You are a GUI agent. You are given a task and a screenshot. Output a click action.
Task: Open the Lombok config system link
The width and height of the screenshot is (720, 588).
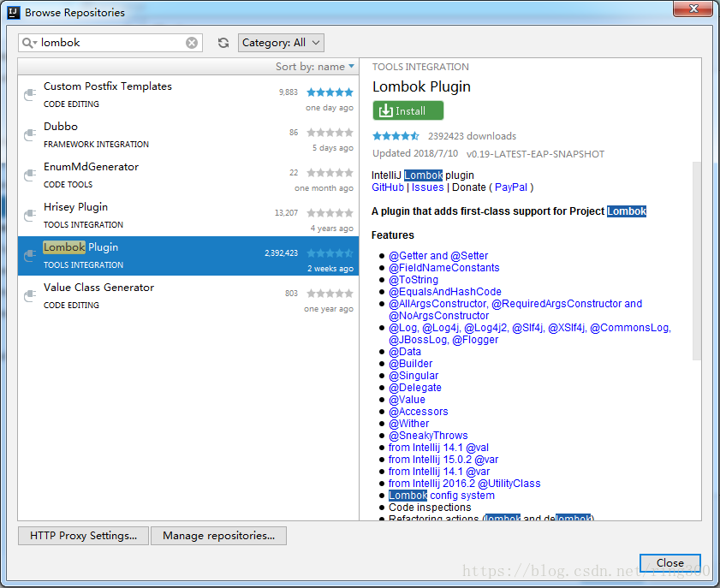pos(442,496)
